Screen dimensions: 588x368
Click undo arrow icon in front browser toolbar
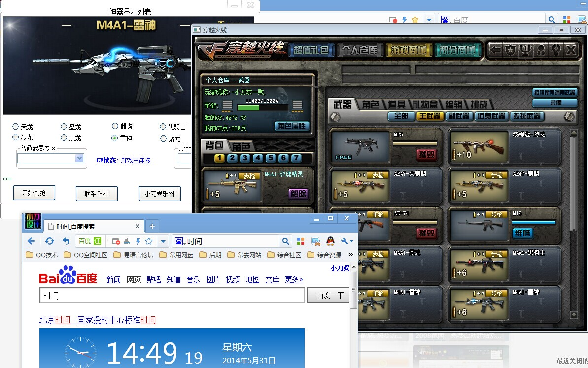pyautogui.click(x=66, y=241)
